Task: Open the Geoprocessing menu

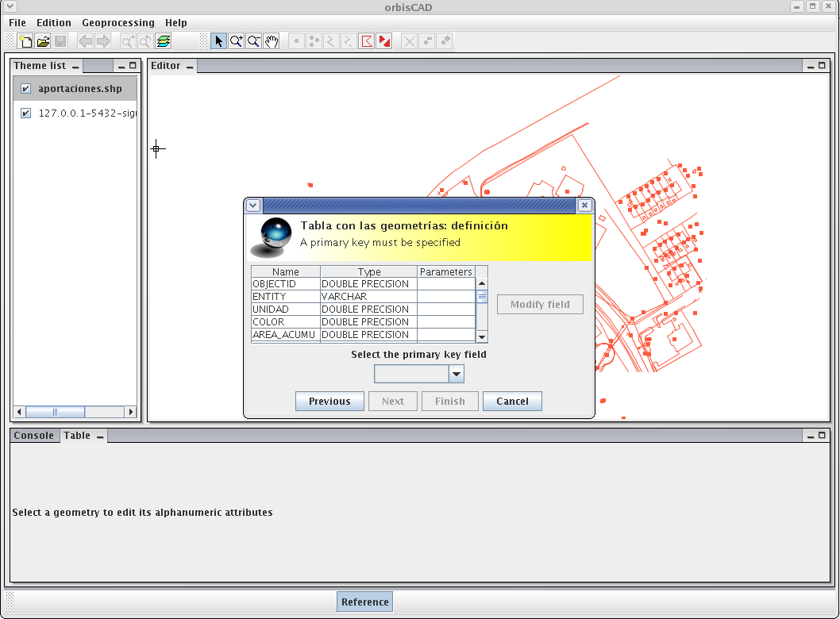Action: coord(118,23)
